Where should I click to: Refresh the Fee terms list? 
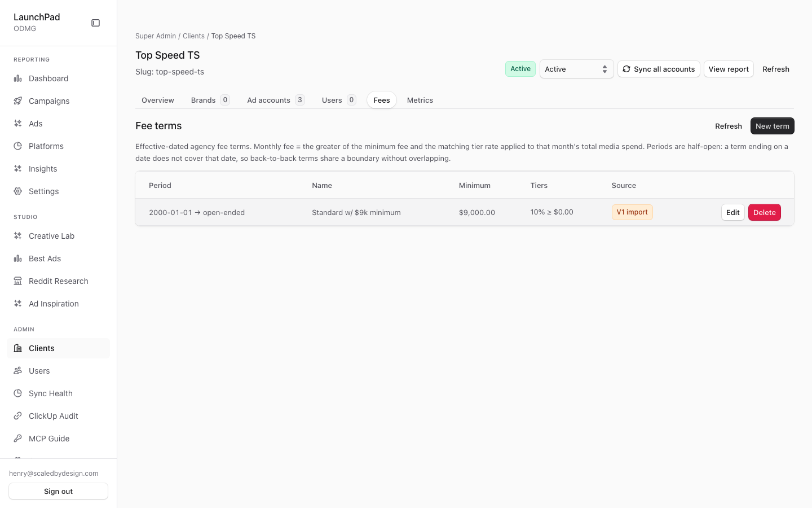click(x=729, y=126)
